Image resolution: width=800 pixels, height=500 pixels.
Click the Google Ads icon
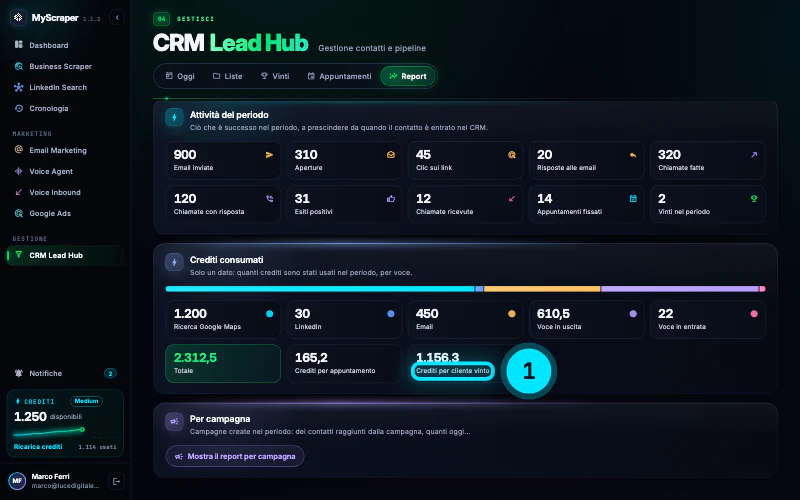(19, 213)
